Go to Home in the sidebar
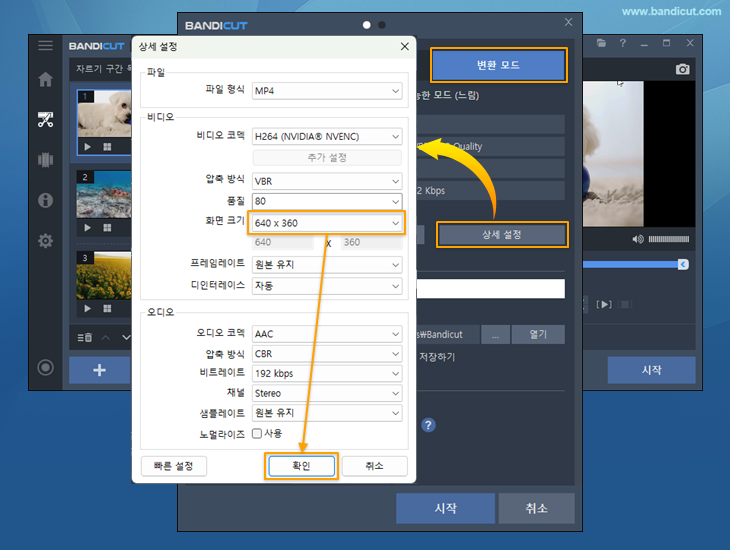 tap(45, 79)
